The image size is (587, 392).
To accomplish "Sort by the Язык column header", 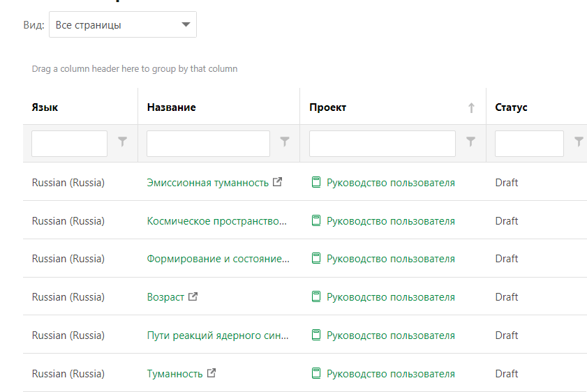I will coord(45,107).
